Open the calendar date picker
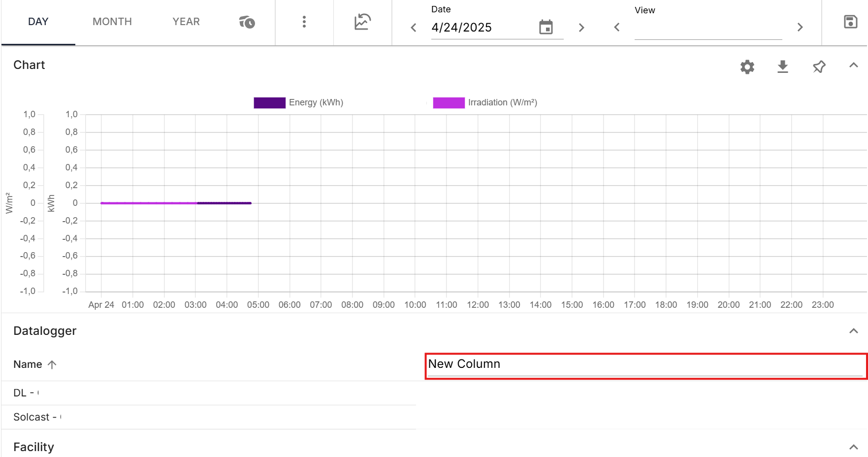 coord(546,28)
